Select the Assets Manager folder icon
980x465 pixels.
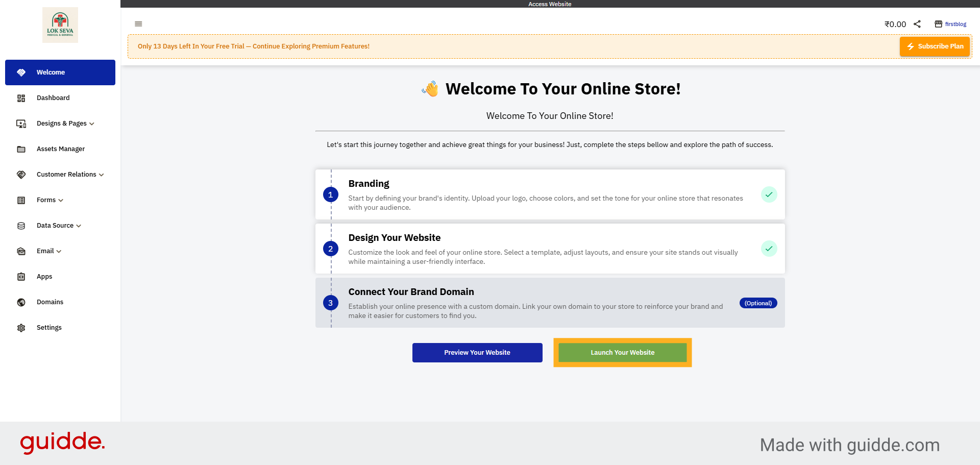pos(21,149)
